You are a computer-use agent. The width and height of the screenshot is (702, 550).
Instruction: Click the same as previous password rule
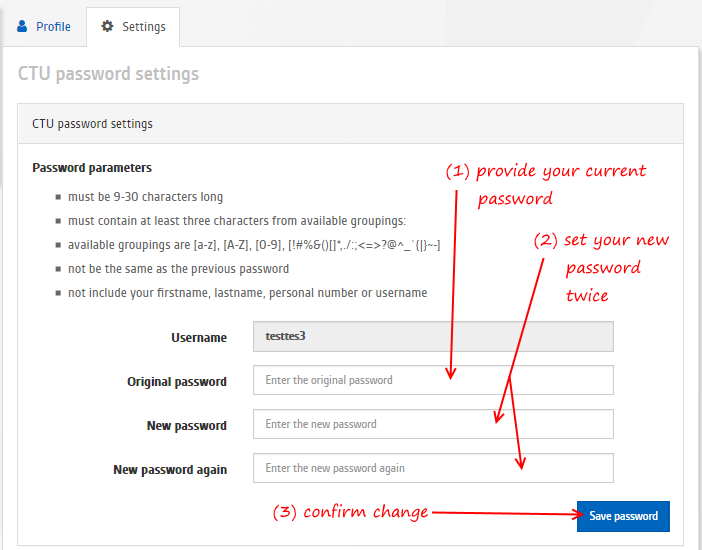178,269
